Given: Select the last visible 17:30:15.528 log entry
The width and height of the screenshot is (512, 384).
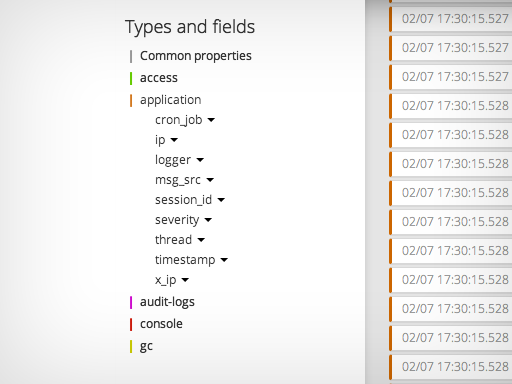Looking at the screenshot, I should point(451,367).
